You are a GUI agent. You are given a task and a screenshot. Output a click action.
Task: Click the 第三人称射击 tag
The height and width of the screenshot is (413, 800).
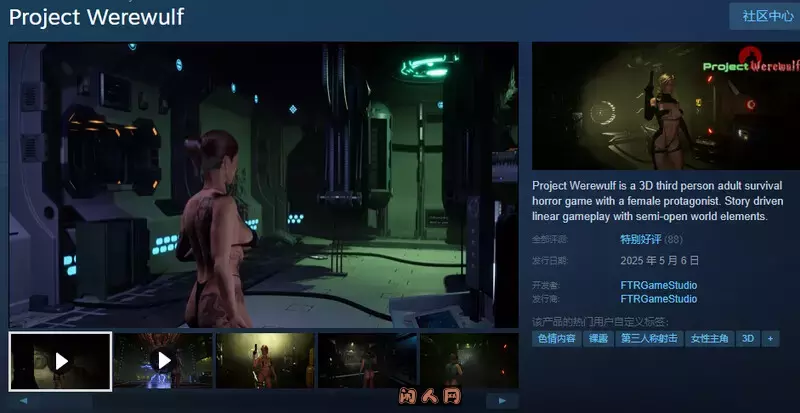tap(649, 339)
